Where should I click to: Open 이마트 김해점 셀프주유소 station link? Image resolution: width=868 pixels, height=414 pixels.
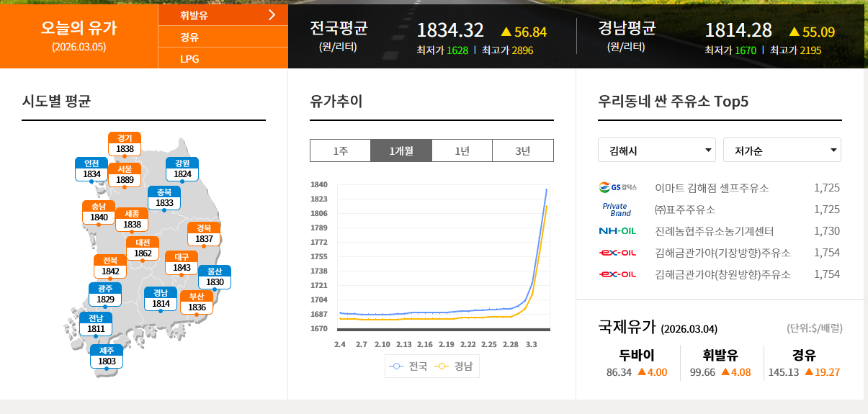711,188
